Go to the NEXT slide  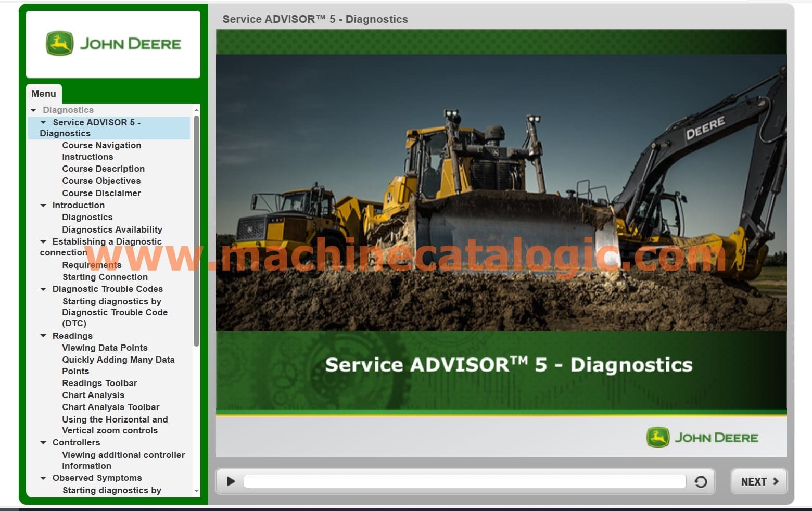(759, 481)
